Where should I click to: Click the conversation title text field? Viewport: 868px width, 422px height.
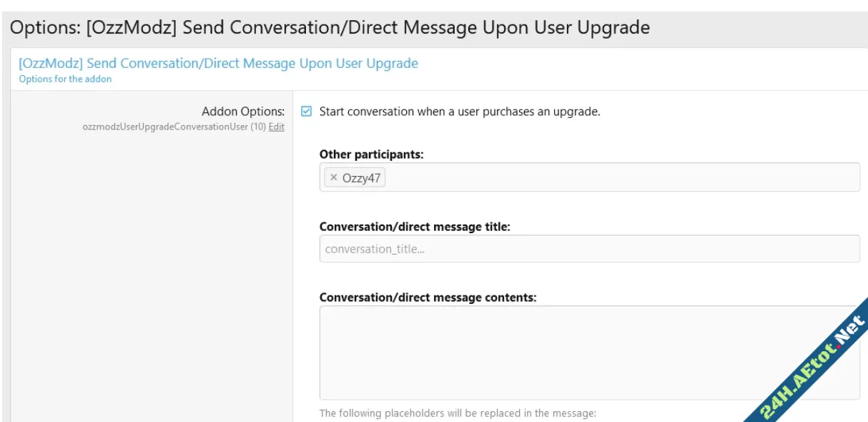(x=589, y=249)
